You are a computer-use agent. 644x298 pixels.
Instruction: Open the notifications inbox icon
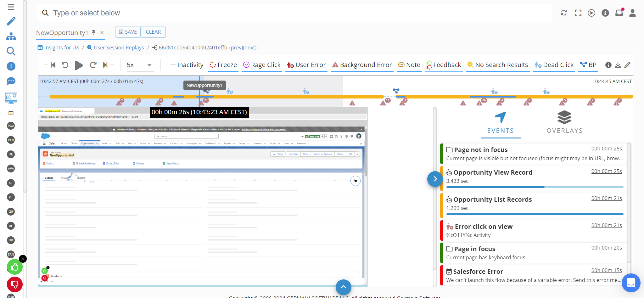[619, 13]
